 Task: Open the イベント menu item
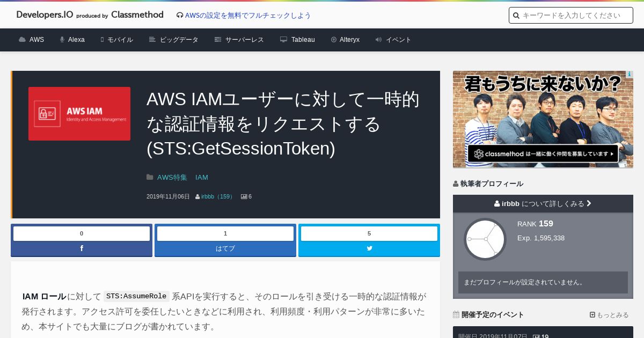coord(399,40)
